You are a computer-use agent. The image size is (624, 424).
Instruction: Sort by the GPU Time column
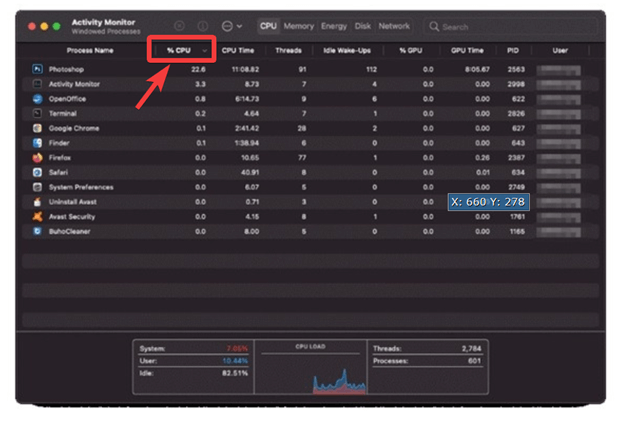point(467,51)
